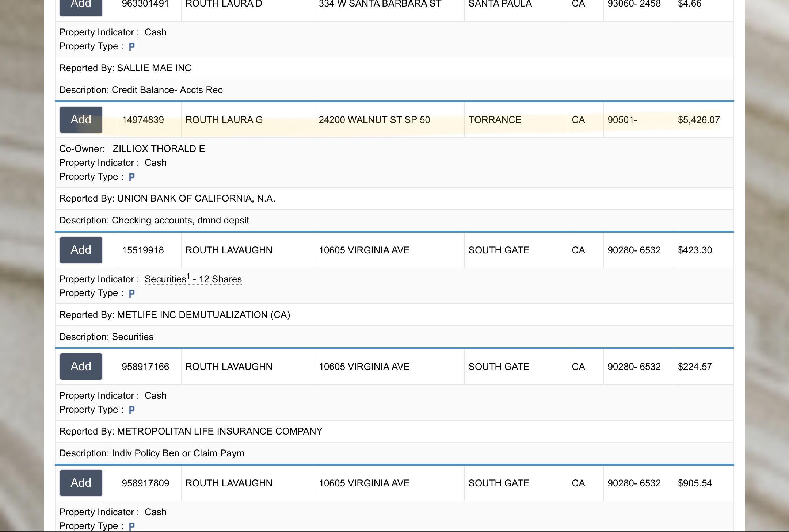Select property ID 15519918
The image size is (789, 532).
[143, 250]
